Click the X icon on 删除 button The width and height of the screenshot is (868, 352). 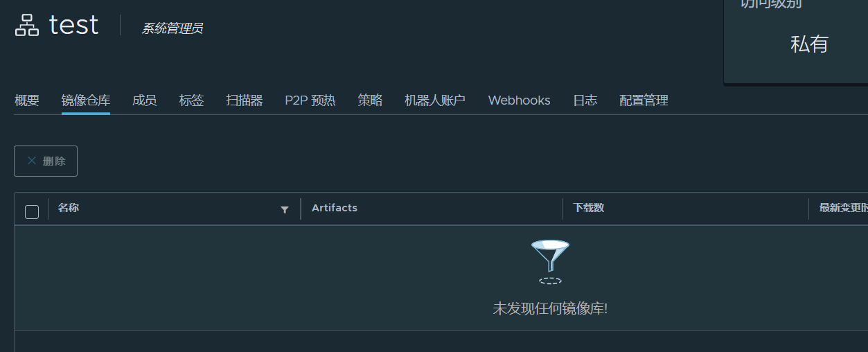[32, 161]
